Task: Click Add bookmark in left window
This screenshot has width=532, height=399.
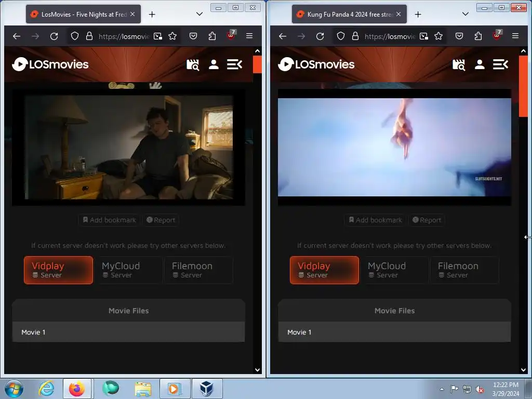Action: pyautogui.click(x=109, y=220)
